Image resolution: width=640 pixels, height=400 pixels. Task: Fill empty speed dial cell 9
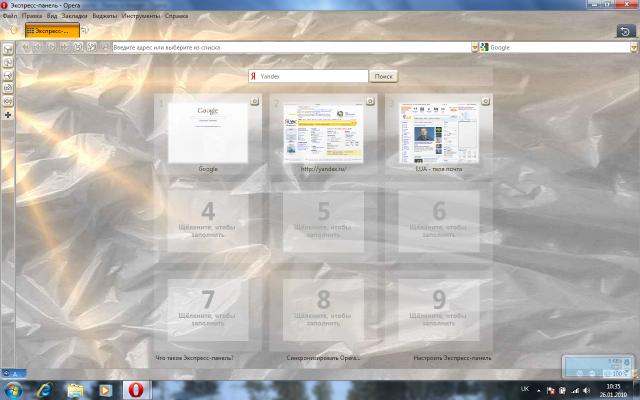(x=439, y=310)
